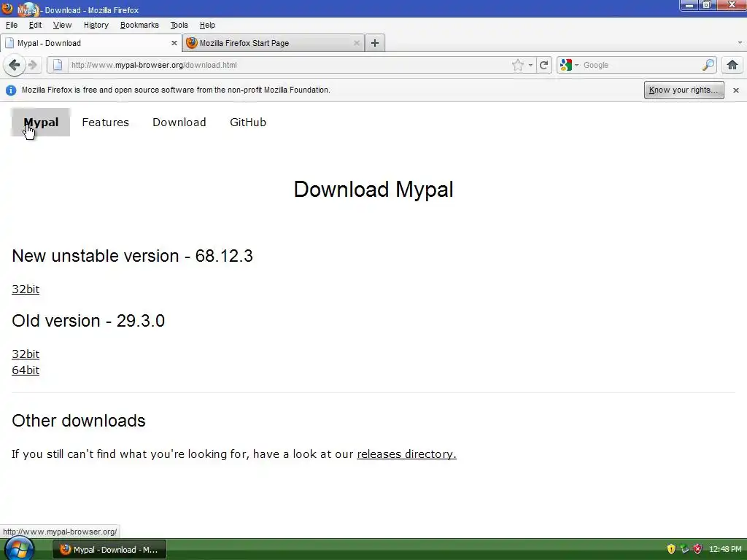Close the Mozilla Firefox Start Page tab

[356, 43]
